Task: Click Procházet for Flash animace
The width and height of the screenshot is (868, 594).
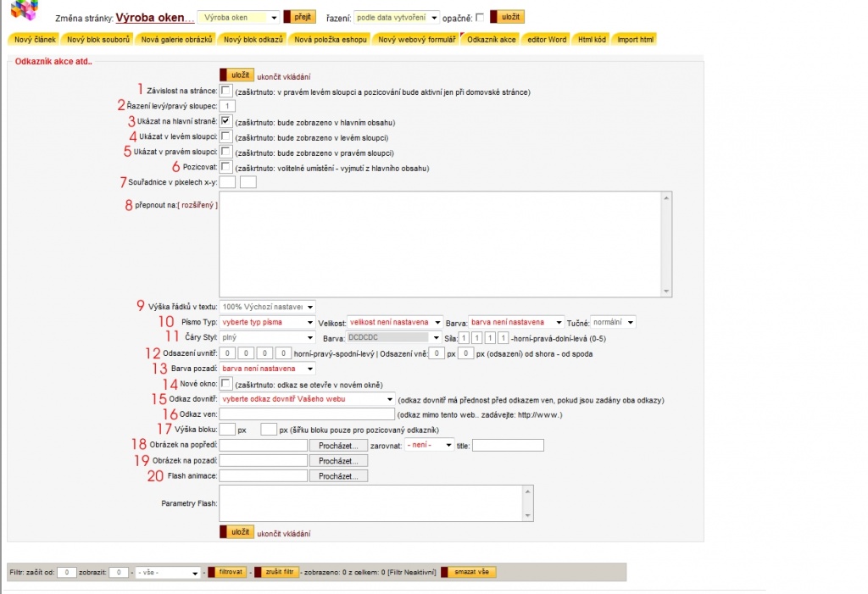Action: tap(338, 476)
